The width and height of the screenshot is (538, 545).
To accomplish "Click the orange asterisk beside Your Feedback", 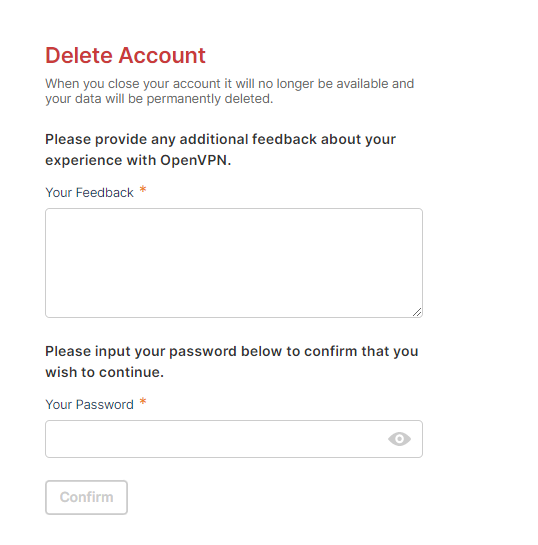I will point(143,190).
